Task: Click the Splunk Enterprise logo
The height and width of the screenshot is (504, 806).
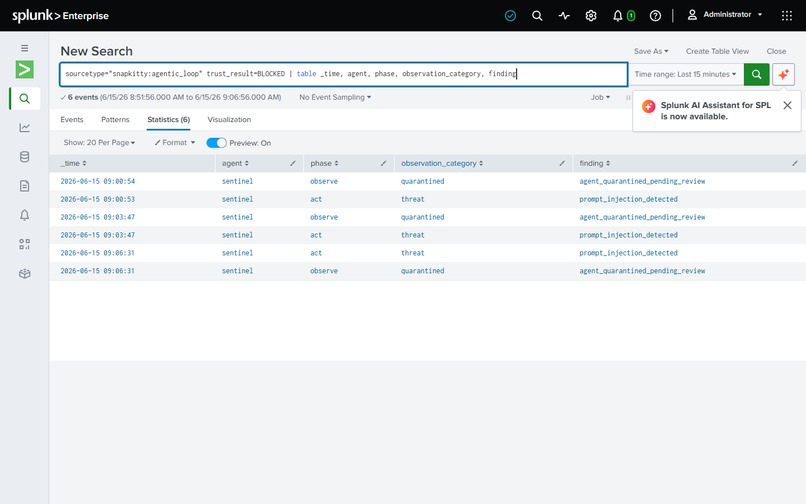Action: pos(60,15)
